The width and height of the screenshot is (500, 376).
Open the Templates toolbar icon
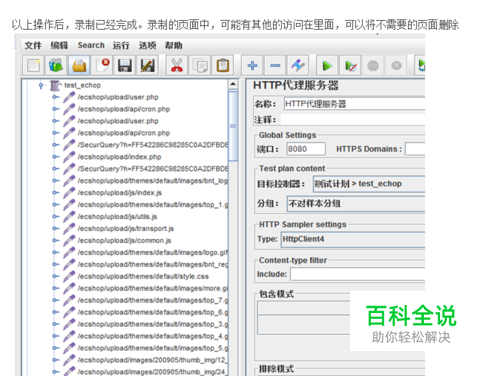pos(56,65)
